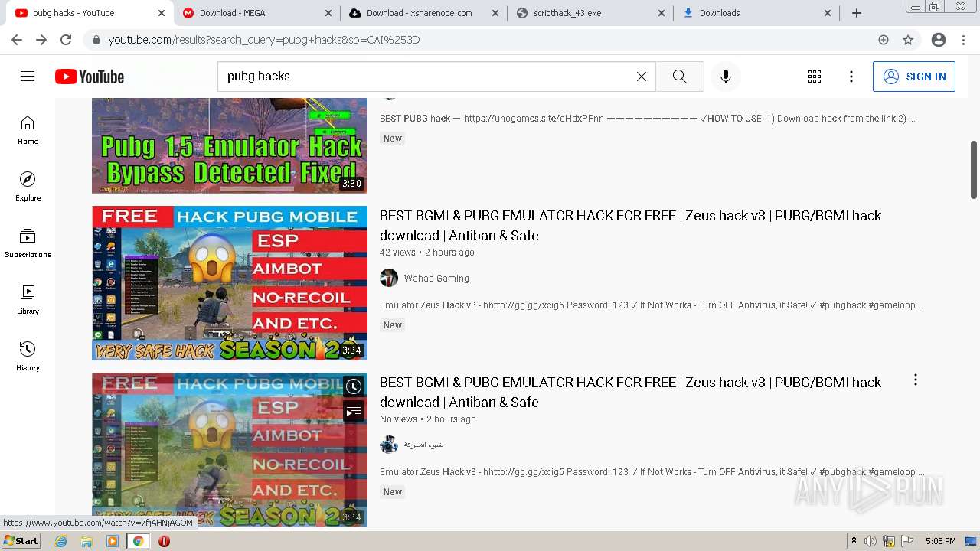Open the no-views Zeus hack v3 video title
The height and width of the screenshot is (551, 980).
pyautogui.click(x=630, y=392)
